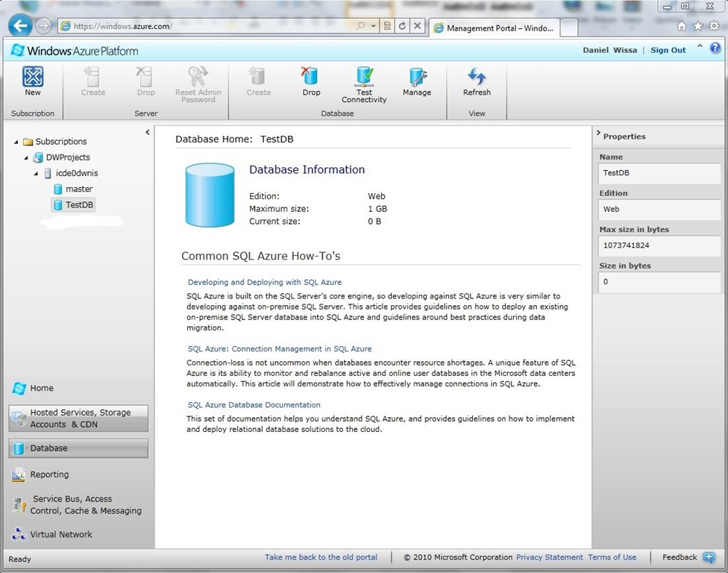Open Connection Management in SQL Azure link
This screenshot has width=728, height=573.
click(280, 348)
